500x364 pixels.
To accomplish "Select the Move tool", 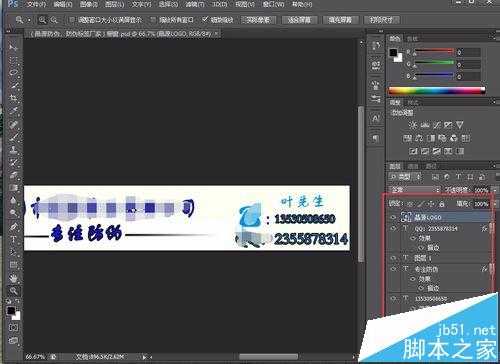I will pyautogui.click(x=13, y=47).
